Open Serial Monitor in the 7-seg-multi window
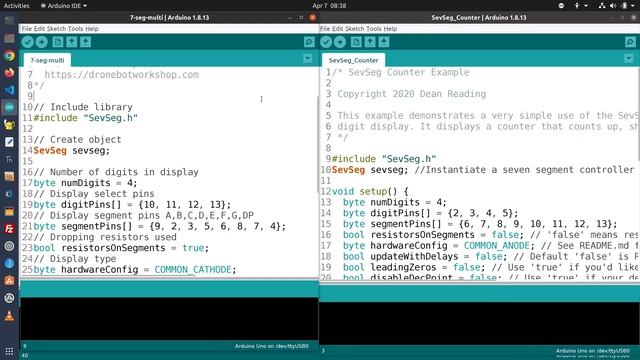Viewport: 640px width, 360px height. pyautogui.click(x=309, y=42)
